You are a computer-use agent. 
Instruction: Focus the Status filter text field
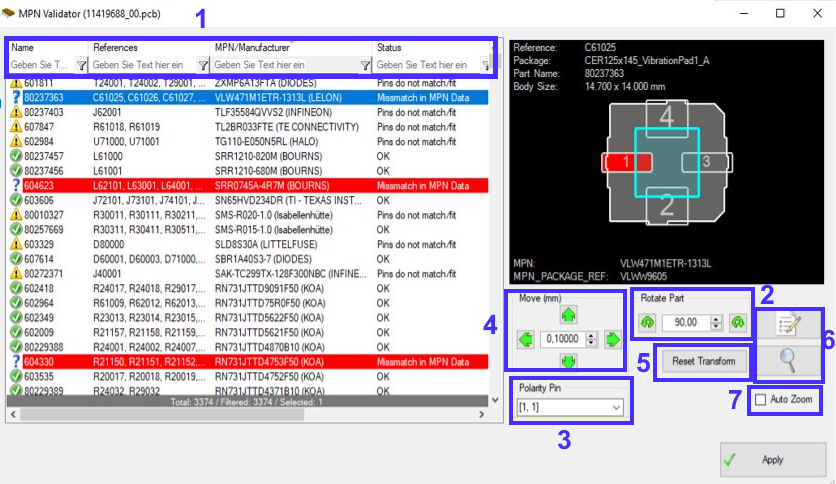pos(427,65)
